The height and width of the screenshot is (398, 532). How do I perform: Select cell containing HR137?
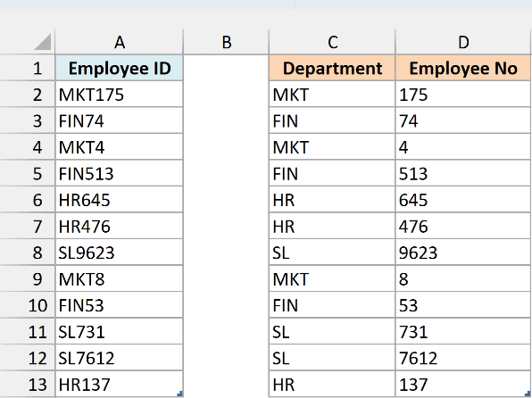point(119,384)
